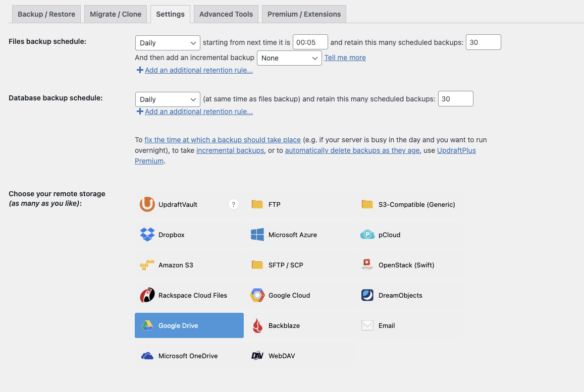
Task: Deselect the highlighted Google Drive storage option
Action: click(x=189, y=325)
